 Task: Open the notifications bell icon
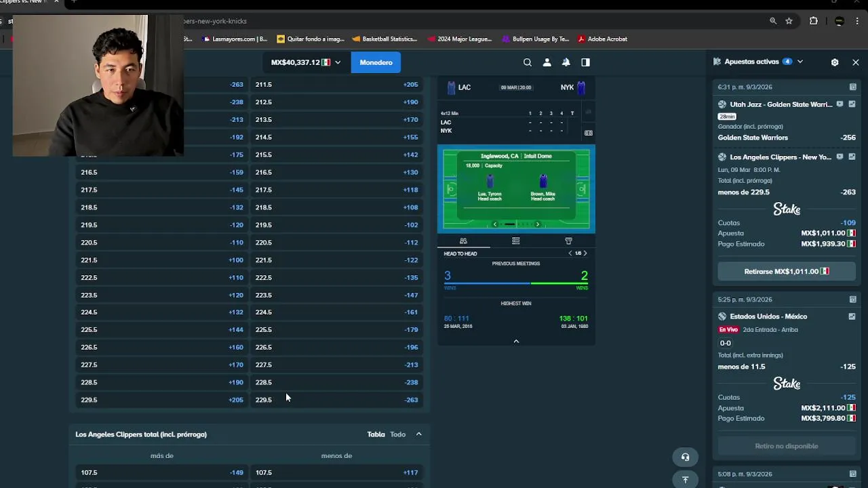[x=566, y=62]
